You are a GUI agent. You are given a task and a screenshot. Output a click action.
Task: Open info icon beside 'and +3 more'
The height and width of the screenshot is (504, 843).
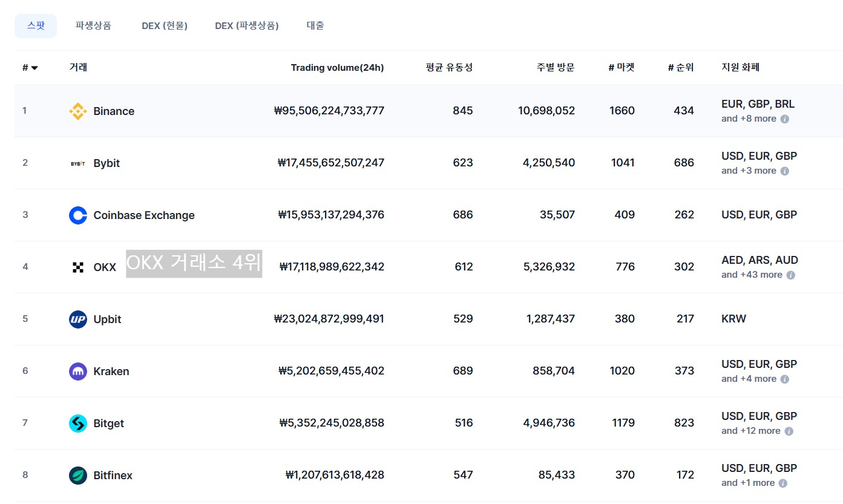tap(784, 171)
